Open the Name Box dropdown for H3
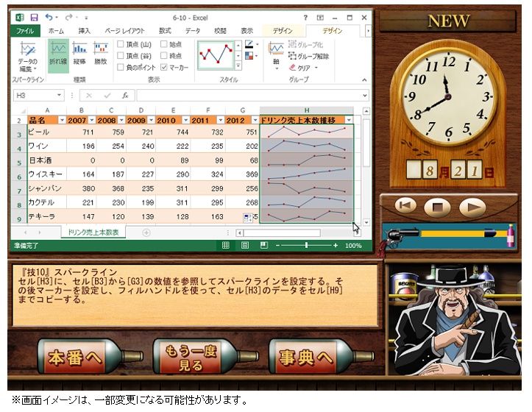This screenshot has width=532, height=412. [x=60, y=95]
